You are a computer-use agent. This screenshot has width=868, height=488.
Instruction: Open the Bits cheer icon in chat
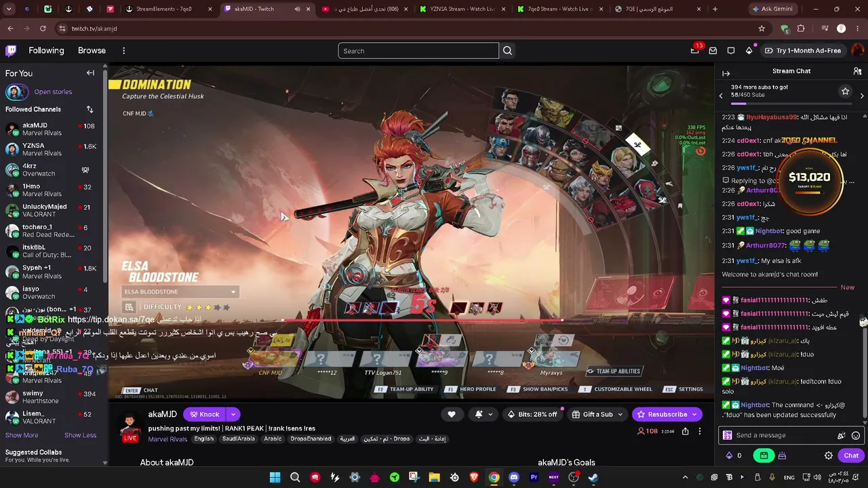click(782, 455)
